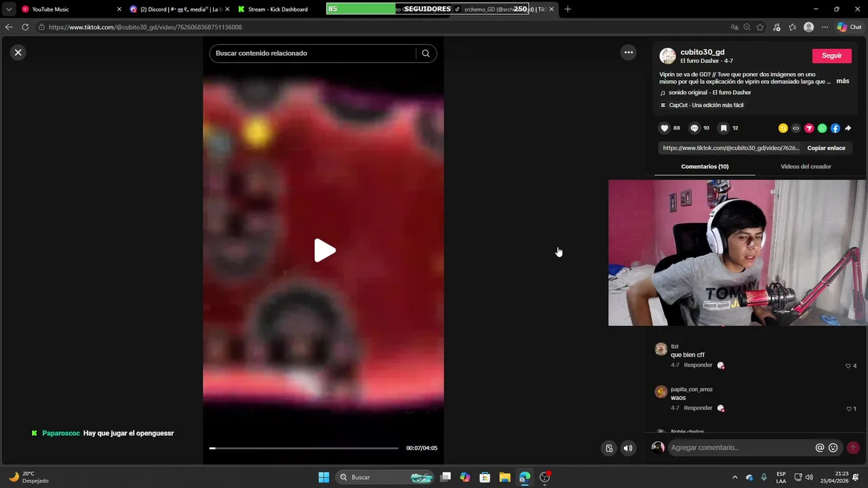The width and height of the screenshot is (868, 488).
Task: Open the OBS Studio taskbar icon
Action: [x=545, y=477]
